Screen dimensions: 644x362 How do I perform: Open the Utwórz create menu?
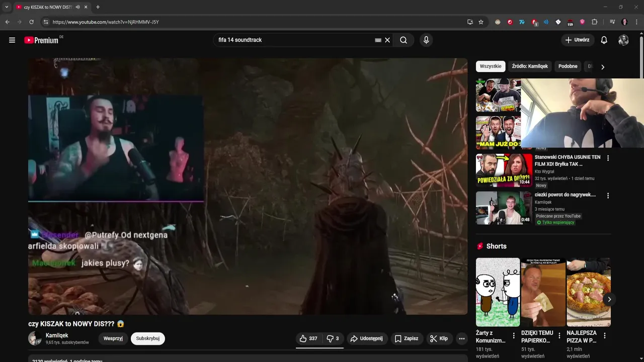(578, 40)
